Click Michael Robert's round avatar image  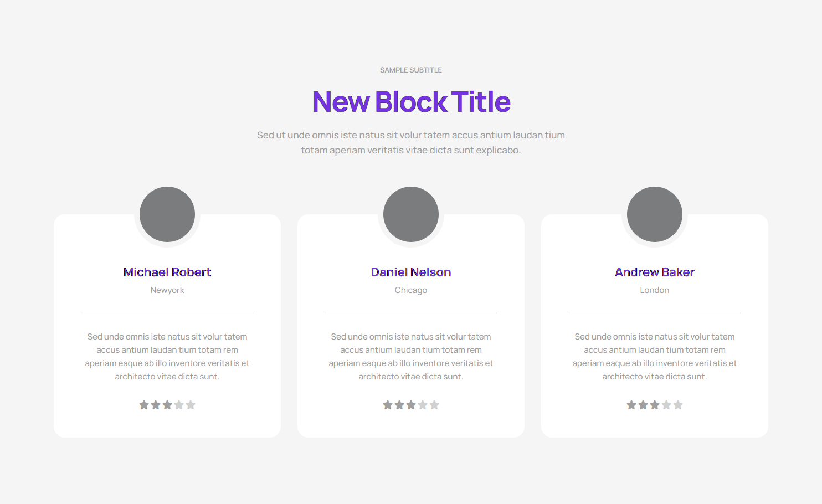coord(167,214)
